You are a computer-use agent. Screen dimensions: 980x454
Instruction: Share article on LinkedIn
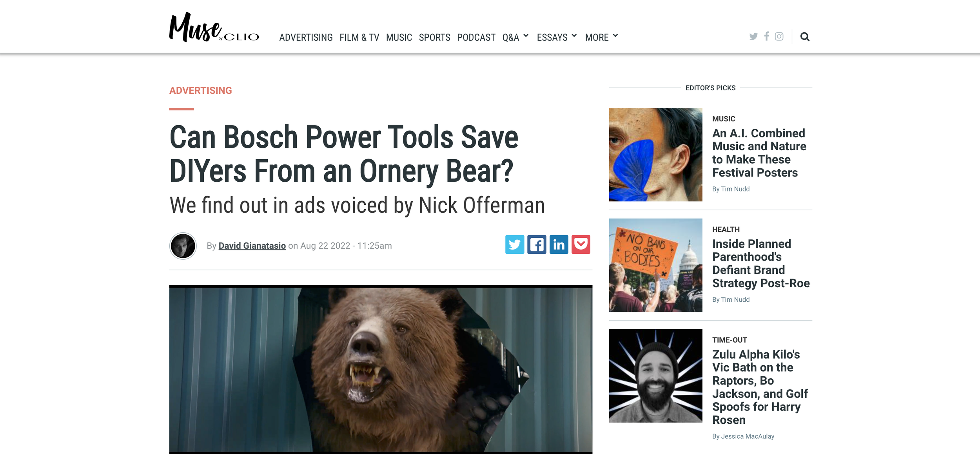(559, 244)
